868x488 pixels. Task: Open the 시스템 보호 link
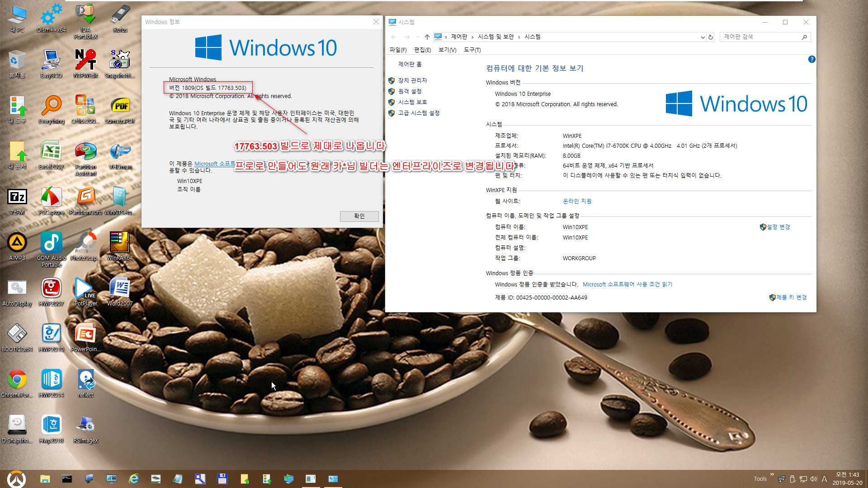pos(412,102)
